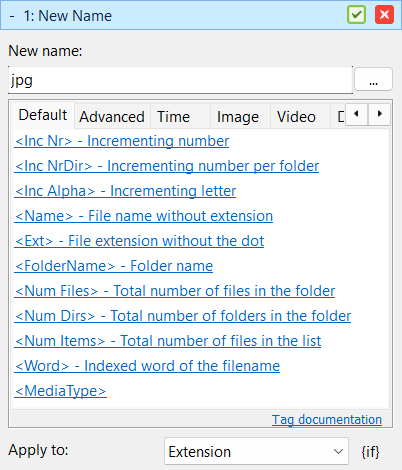
Task: Collapse the New Name method header dash
Action: coord(12,16)
